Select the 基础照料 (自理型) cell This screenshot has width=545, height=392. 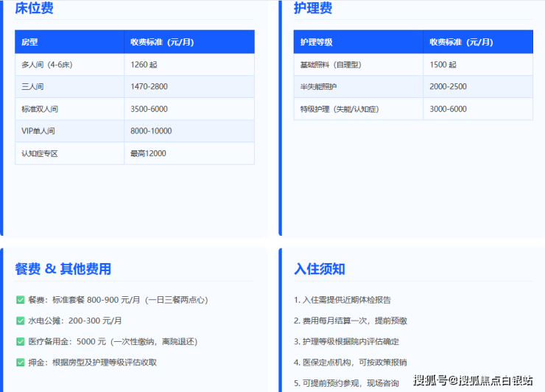tap(359, 65)
